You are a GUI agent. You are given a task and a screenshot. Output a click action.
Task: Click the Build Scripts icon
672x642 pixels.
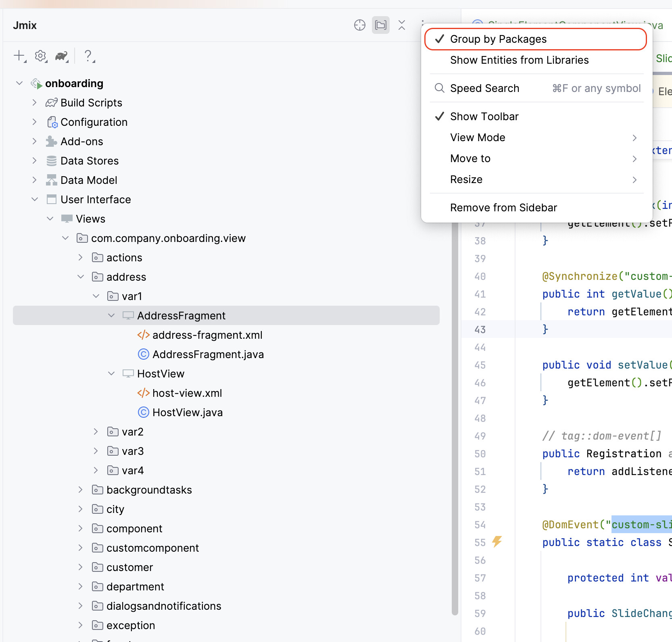pyautogui.click(x=51, y=103)
